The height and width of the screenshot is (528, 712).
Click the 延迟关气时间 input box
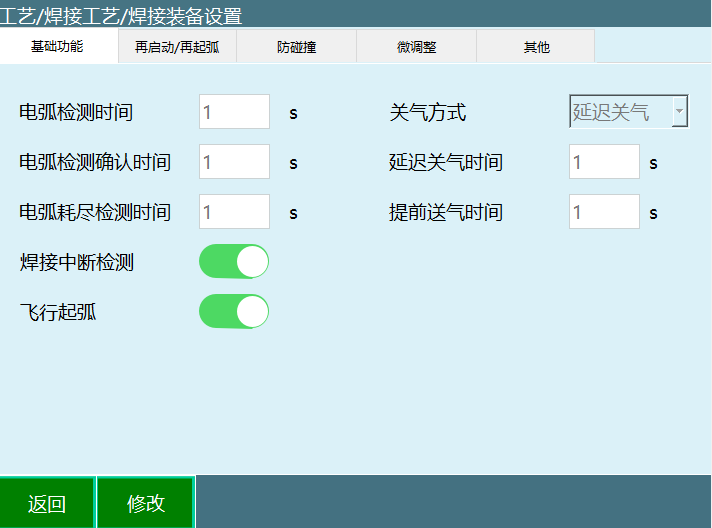pos(604,162)
